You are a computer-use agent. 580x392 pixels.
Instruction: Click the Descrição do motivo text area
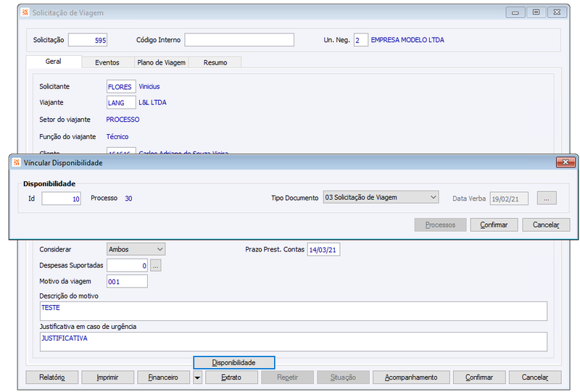click(294, 312)
